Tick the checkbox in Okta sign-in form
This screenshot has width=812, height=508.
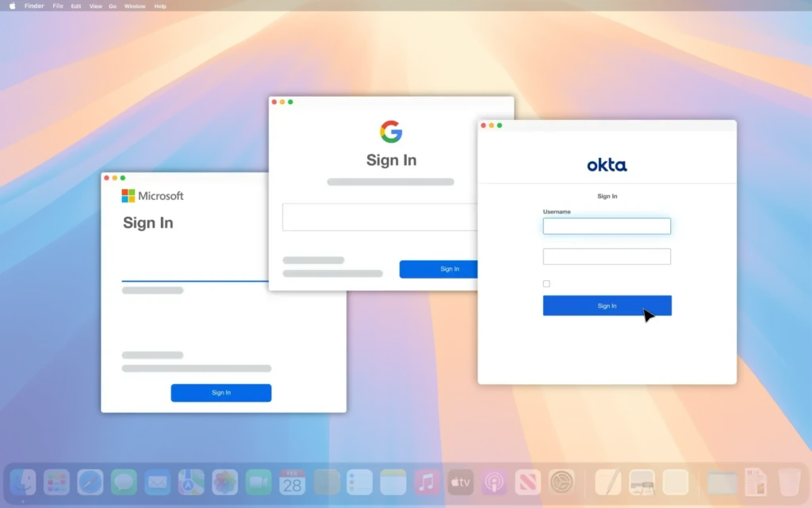point(546,283)
